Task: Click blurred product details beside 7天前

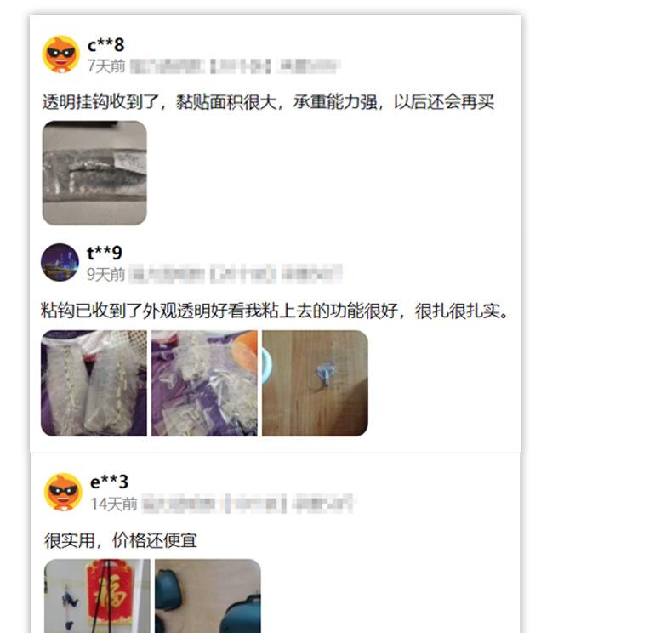Action: coord(235,66)
